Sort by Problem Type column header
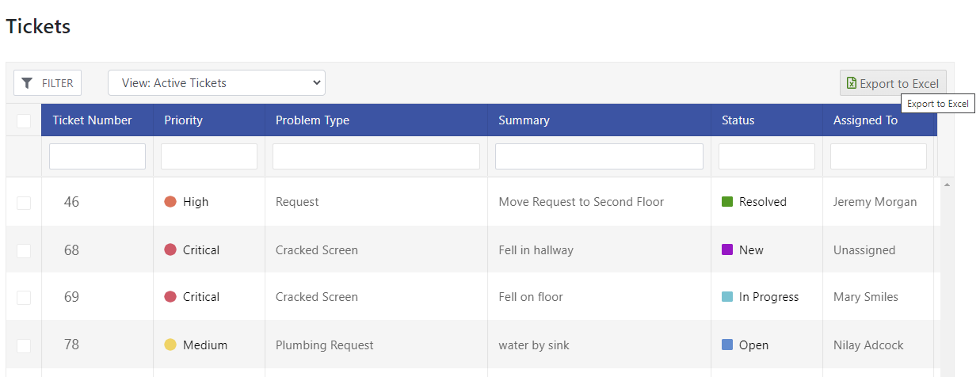This screenshot has width=980, height=377. click(x=312, y=120)
